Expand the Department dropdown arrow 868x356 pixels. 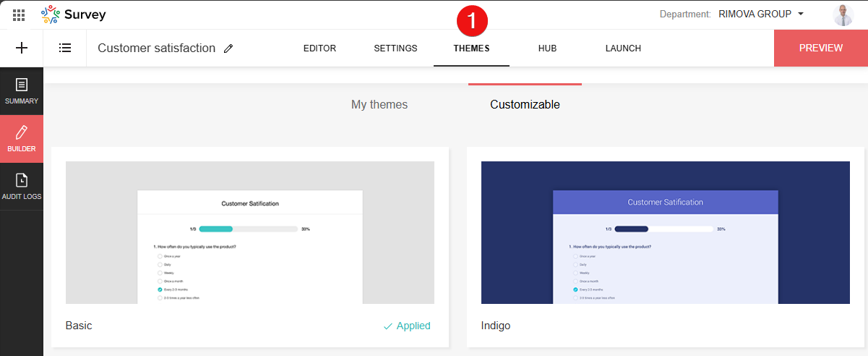[x=801, y=14]
